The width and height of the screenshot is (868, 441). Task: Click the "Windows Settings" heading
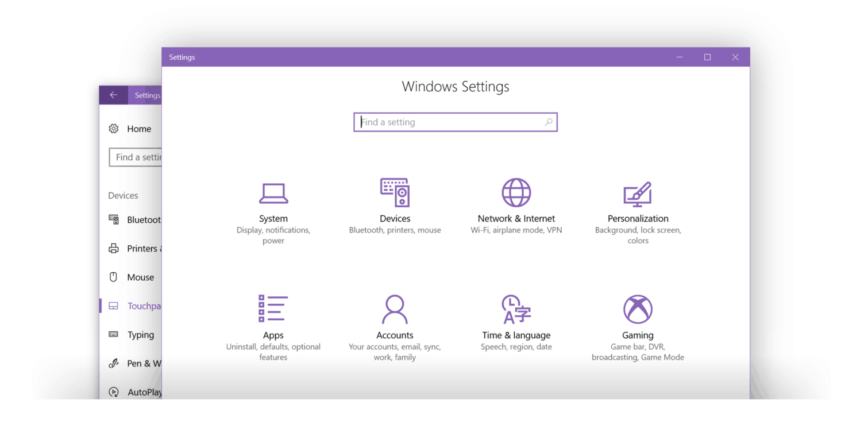pyautogui.click(x=456, y=87)
